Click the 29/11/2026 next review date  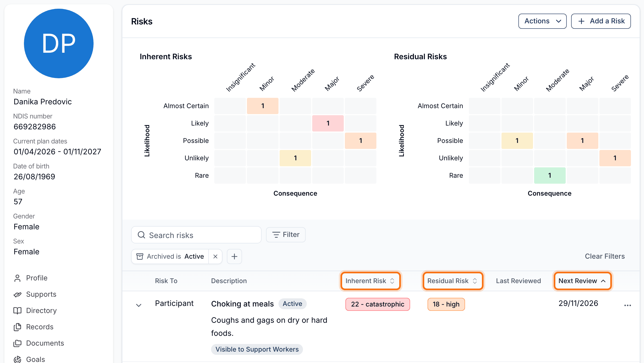[x=578, y=303]
